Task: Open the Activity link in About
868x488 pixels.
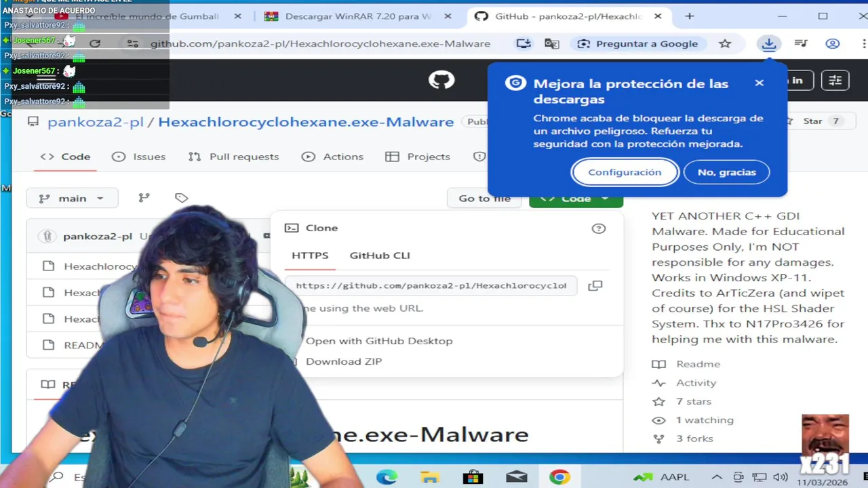Action: point(696,383)
